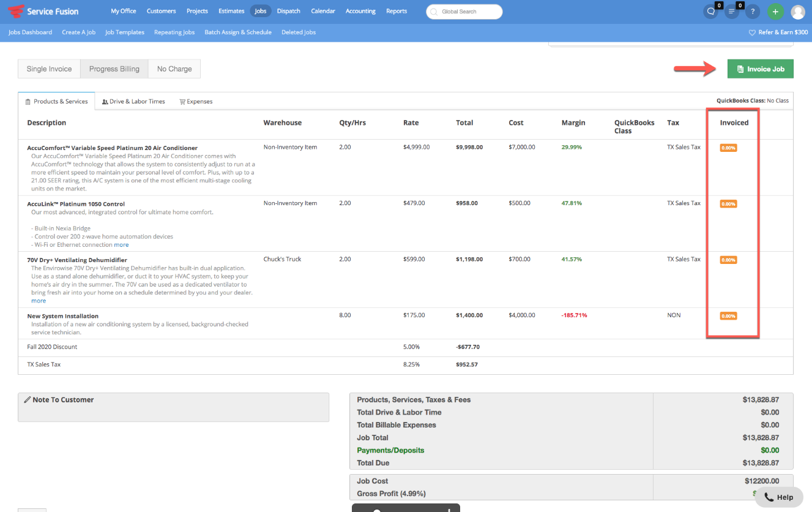Click Create A Job link
Image resolution: width=812 pixels, height=512 pixels.
(x=79, y=32)
